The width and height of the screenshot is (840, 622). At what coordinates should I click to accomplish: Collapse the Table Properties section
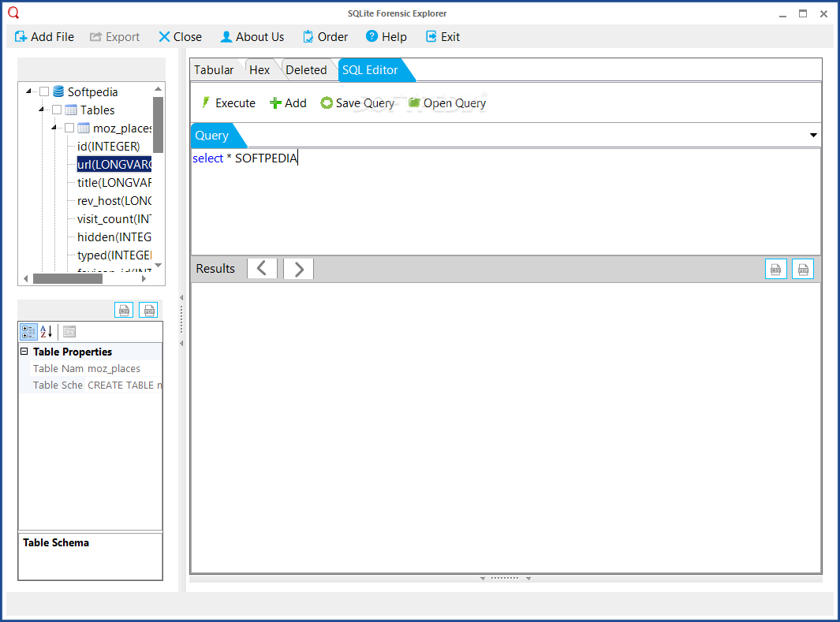(x=24, y=351)
